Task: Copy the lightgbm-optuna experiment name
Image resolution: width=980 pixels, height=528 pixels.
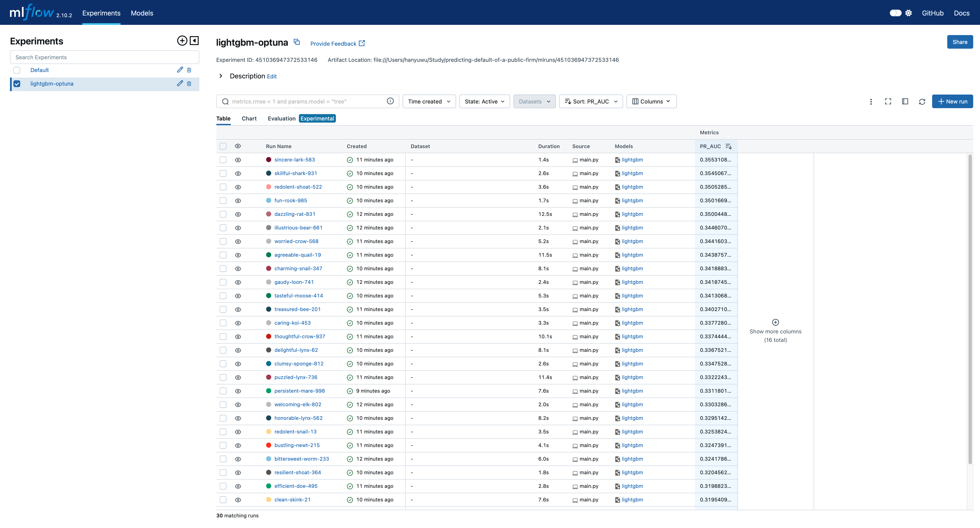Action: tap(297, 42)
